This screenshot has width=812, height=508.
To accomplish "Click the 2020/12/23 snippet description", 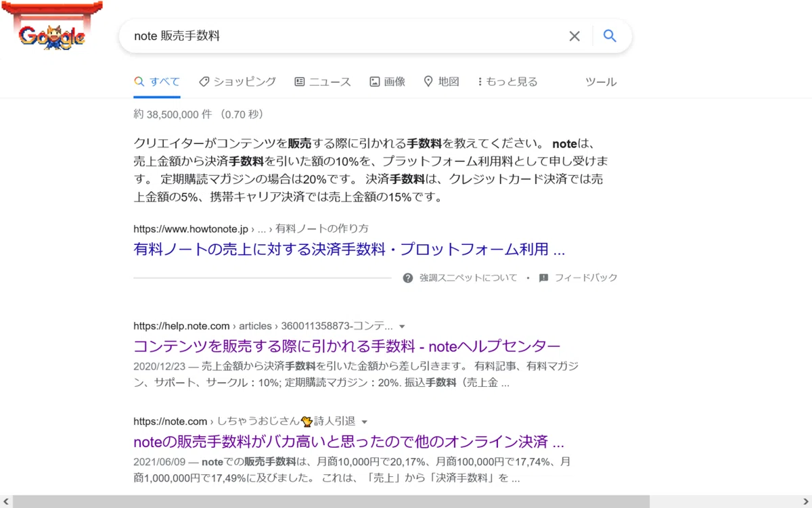I will (356, 374).
